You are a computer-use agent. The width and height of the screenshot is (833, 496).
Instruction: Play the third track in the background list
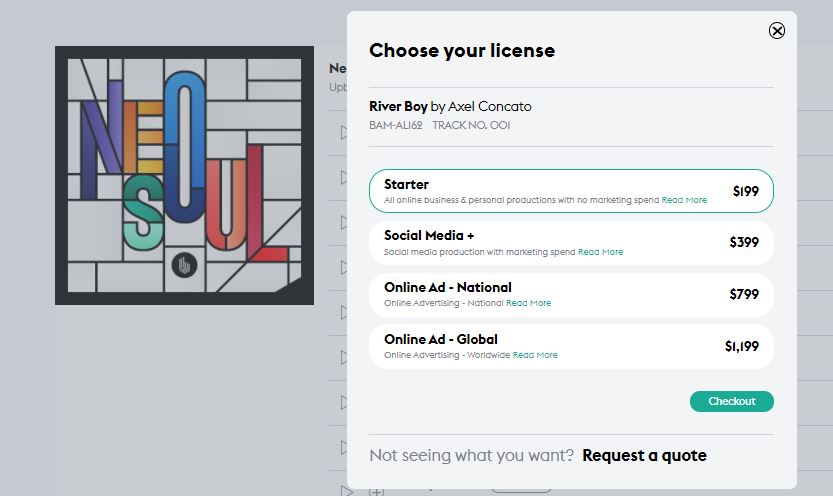coord(344,223)
